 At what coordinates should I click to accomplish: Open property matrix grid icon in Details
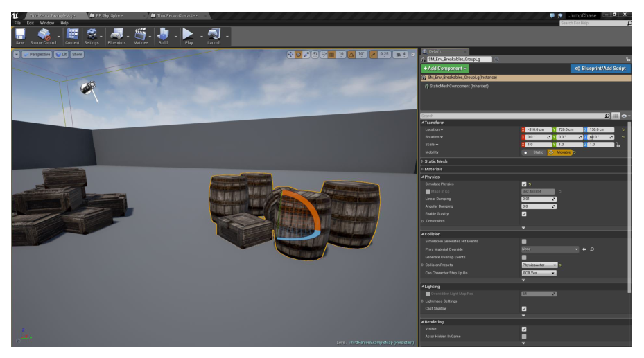(x=616, y=116)
